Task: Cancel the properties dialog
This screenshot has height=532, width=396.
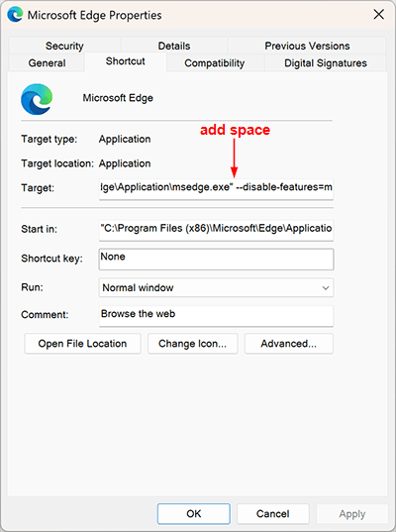Action: click(x=273, y=514)
